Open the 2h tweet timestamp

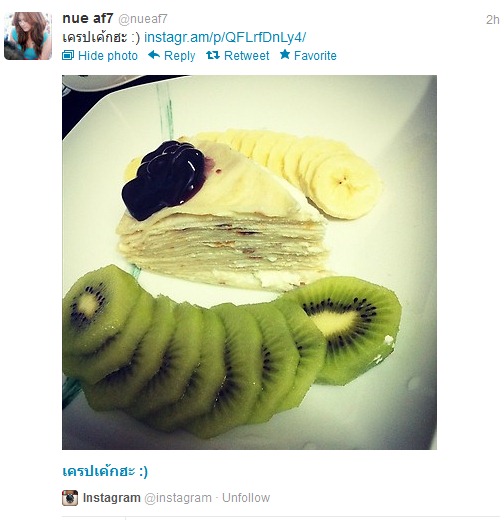[x=493, y=20]
